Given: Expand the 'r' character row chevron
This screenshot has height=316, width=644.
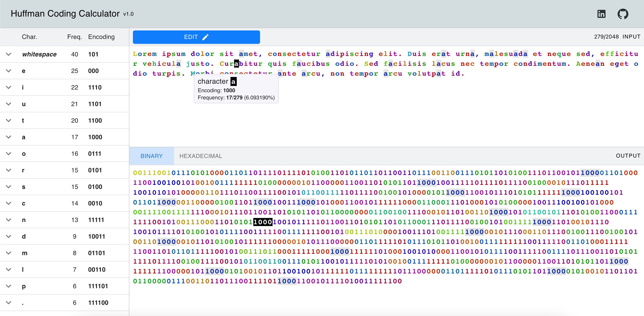Looking at the screenshot, I should click(x=9, y=170).
